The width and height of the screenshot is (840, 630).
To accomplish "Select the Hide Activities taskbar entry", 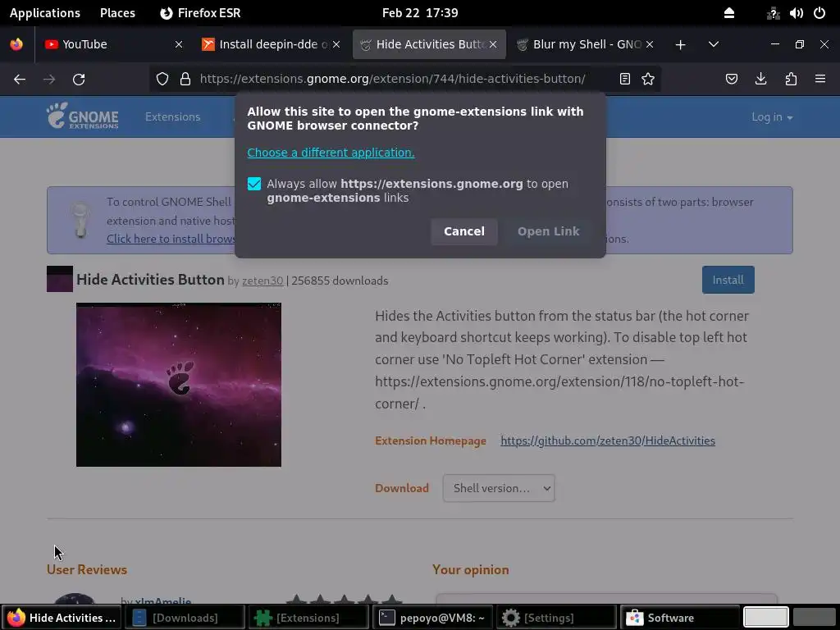I will 62,618.
